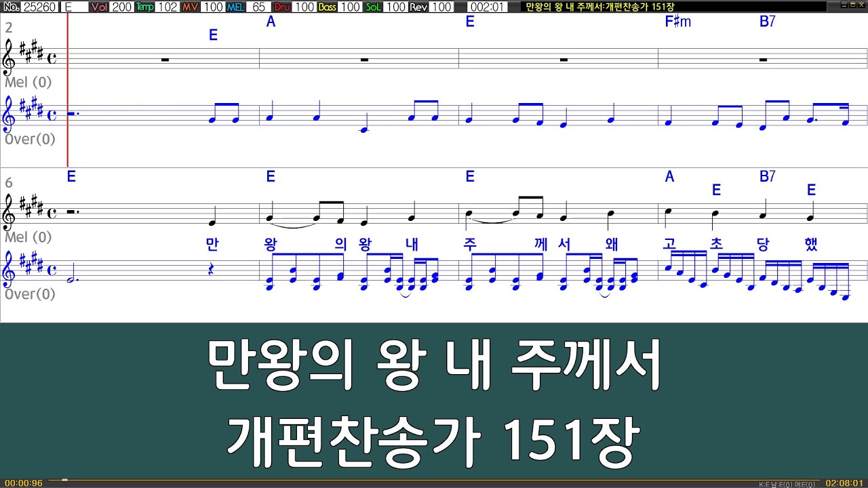This screenshot has width=868, height=488.
Task: Click the orange MV label
Action: [x=191, y=7]
